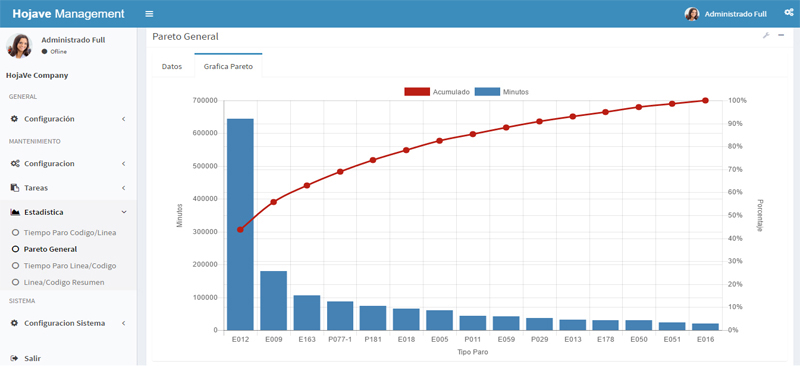
Task: Click the Hojave Management logo
Action: point(68,14)
